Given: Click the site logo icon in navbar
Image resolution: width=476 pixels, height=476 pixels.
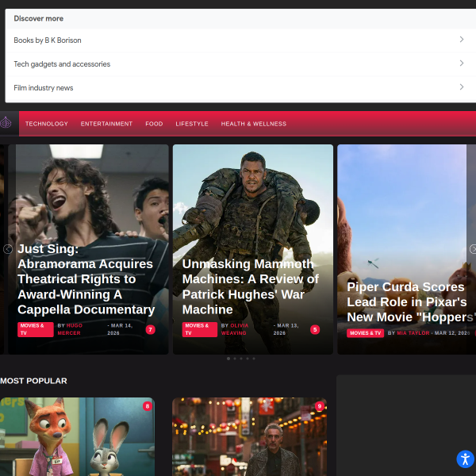Looking at the screenshot, I should point(6,123).
